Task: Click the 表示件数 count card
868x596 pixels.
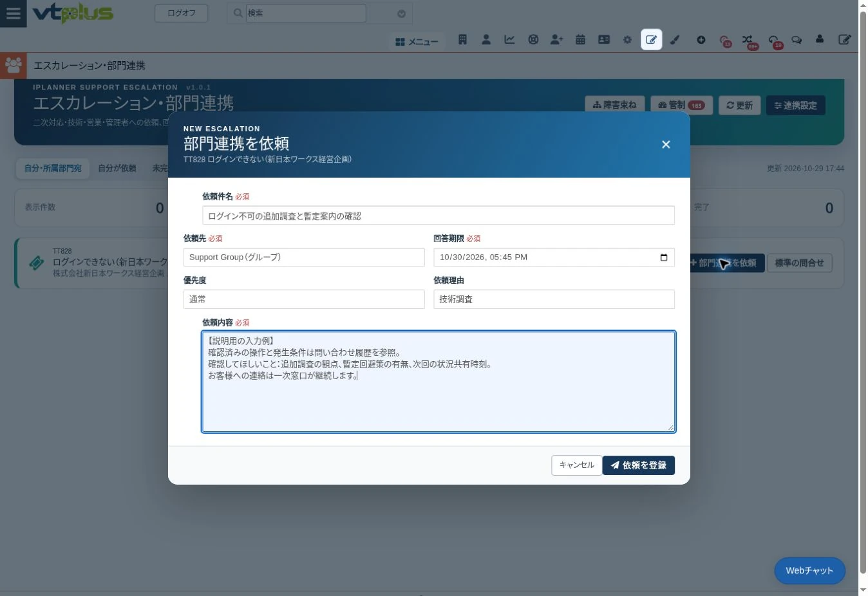Action: 91,208
